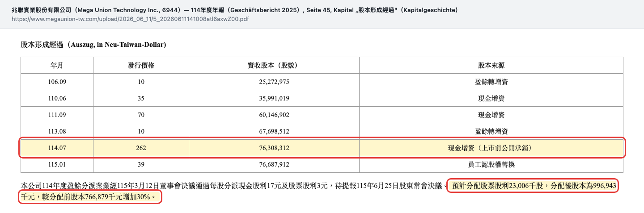Select the issue price 35
Image resolution: width=644 pixels, height=213 pixels.
tap(141, 99)
